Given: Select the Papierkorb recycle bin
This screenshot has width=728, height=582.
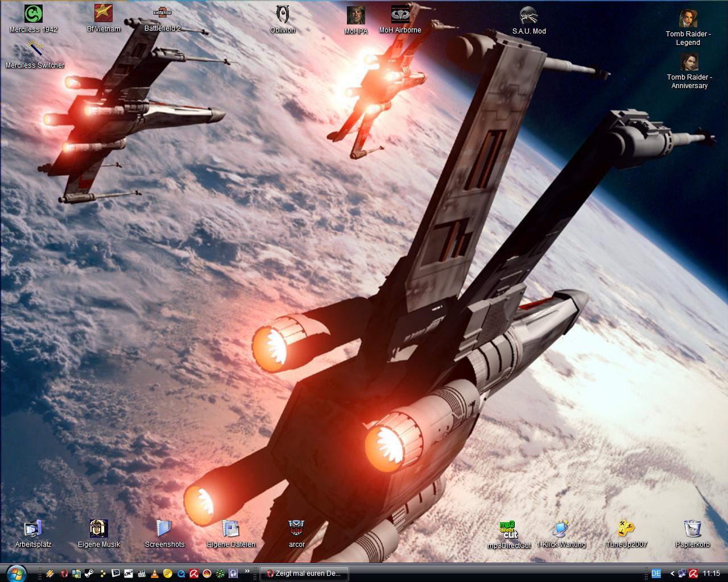Looking at the screenshot, I should (692, 534).
